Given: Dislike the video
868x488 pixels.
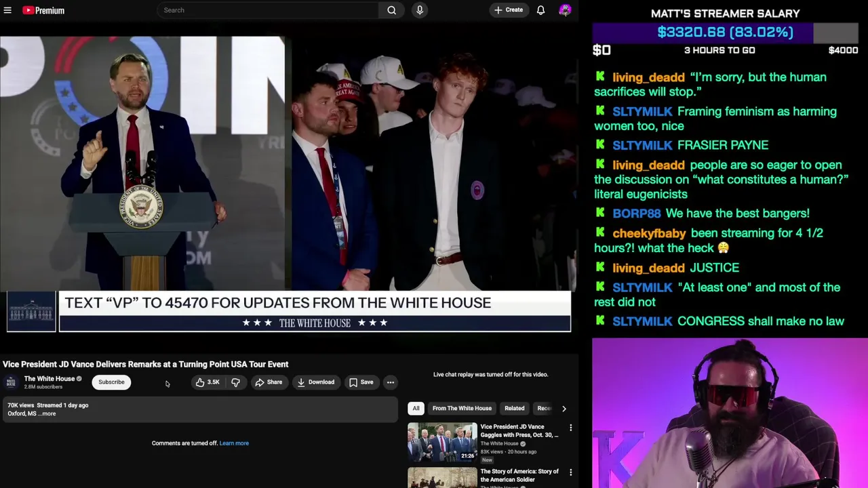Looking at the screenshot, I should (235, 382).
